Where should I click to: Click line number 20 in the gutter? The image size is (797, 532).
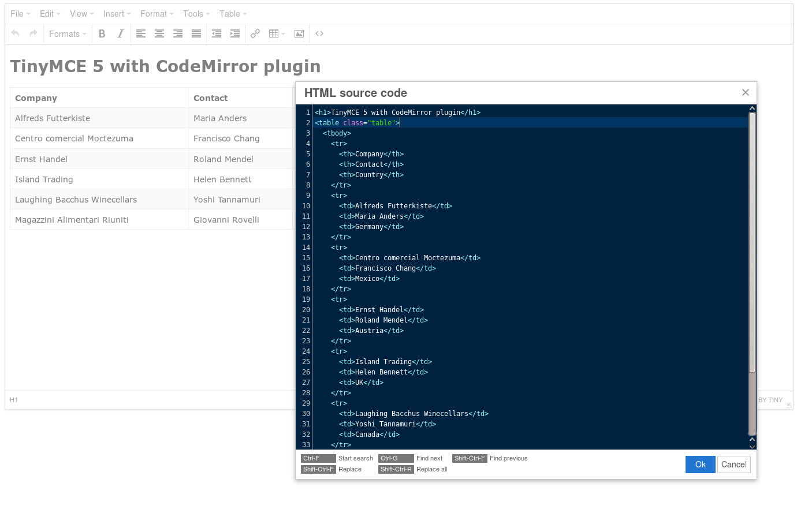[306, 310]
